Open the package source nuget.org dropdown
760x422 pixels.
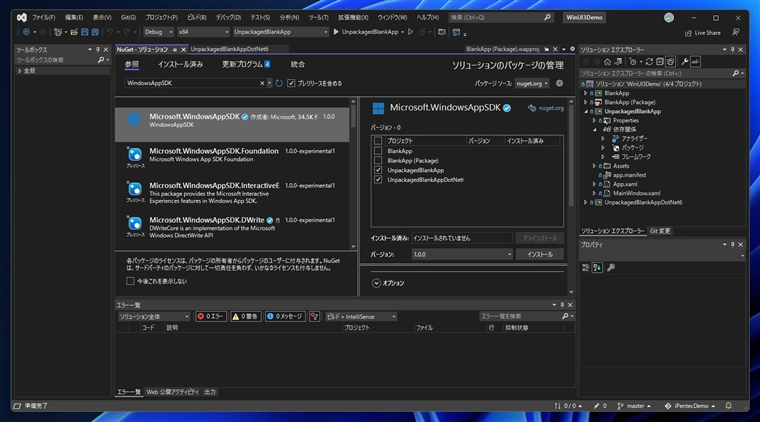coord(532,83)
